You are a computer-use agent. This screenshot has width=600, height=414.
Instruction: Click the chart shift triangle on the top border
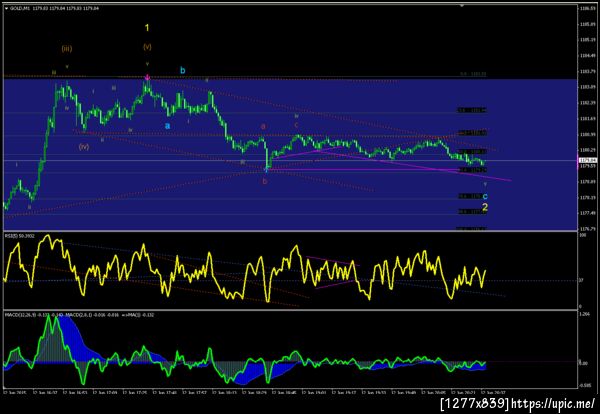point(462,6)
